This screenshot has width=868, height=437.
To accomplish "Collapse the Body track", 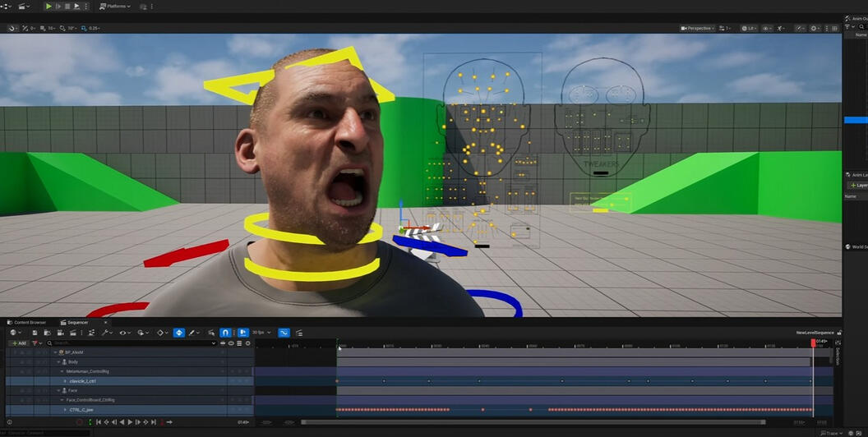I will [x=59, y=361].
